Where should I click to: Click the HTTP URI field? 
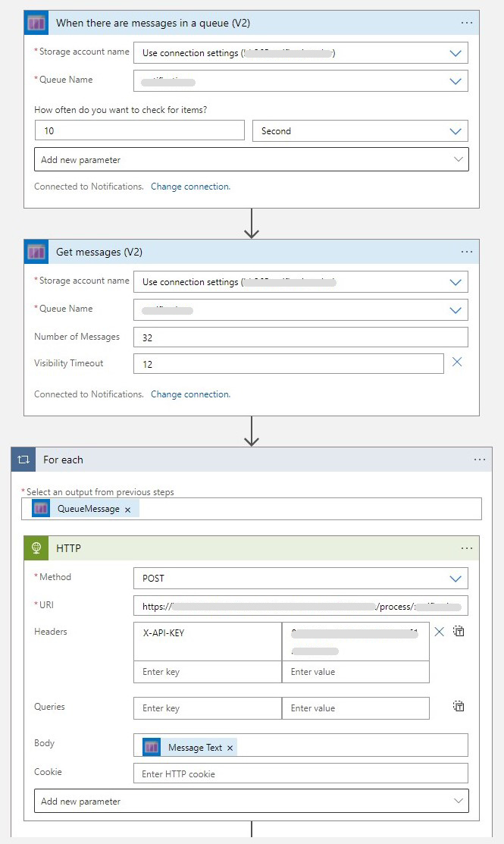pyautogui.click(x=301, y=606)
